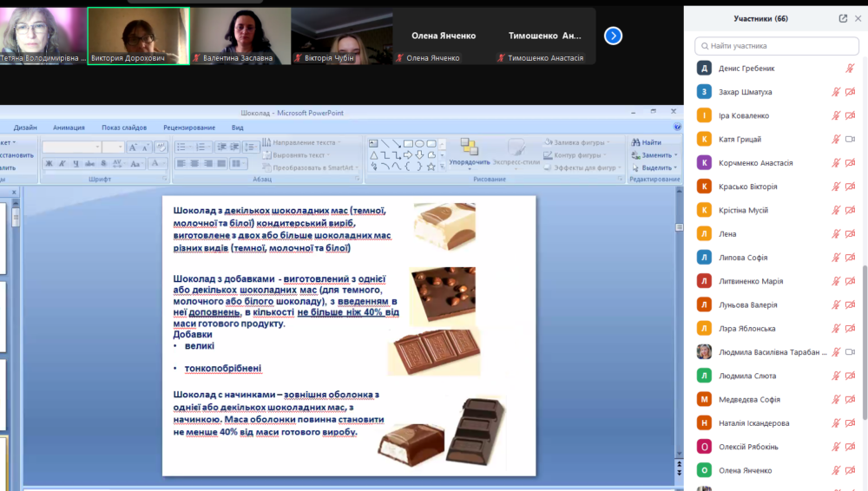The height and width of the screenshot is (491, 868).
Task: Toggle Bold (Ж) formatting
Action: tap(49, 163)
